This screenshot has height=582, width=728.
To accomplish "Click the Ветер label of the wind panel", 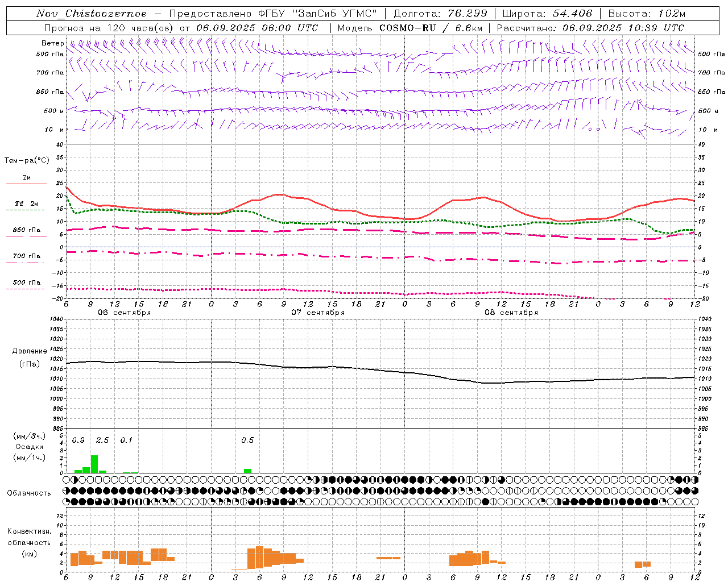I will (x=52, y=43).
